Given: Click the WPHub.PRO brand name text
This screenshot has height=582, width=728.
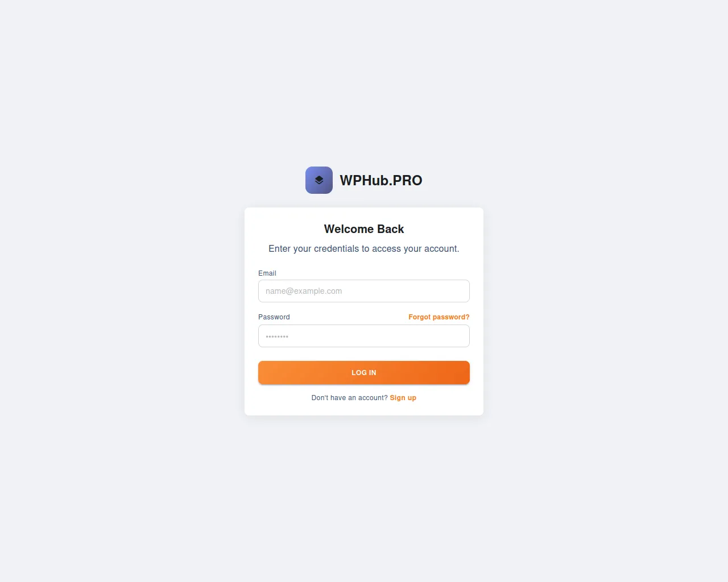Looking at the screenshot, I should [x=381, y=180].
